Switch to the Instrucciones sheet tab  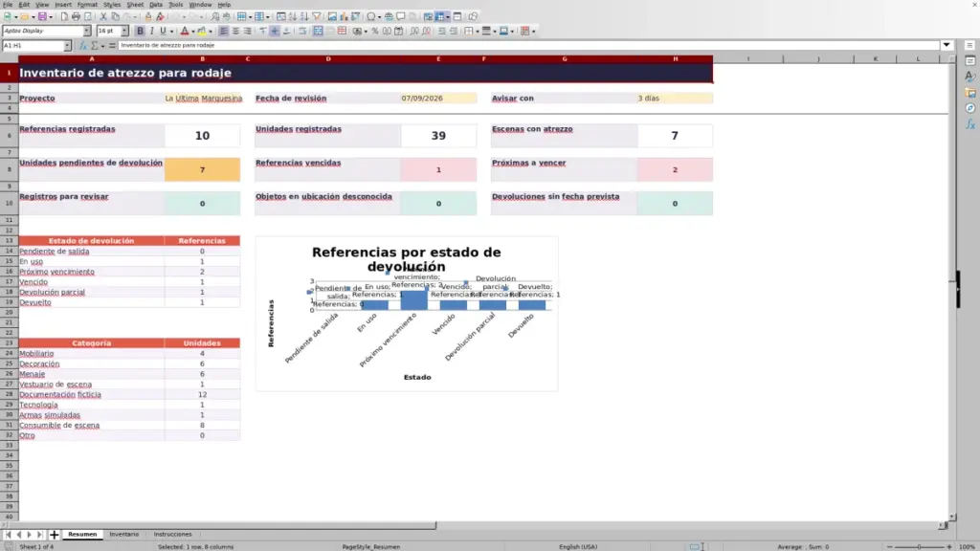coord(172,534)
